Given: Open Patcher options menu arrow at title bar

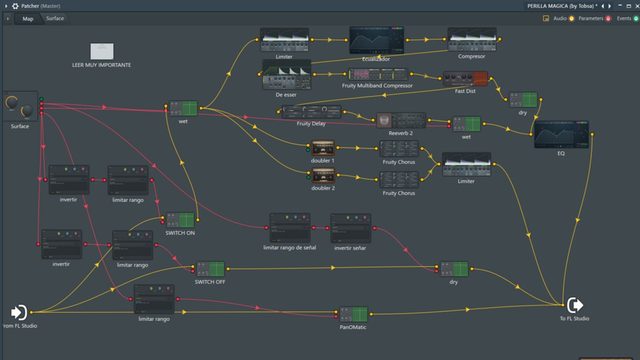Looking at the screenshot, I should click(6, 6).
